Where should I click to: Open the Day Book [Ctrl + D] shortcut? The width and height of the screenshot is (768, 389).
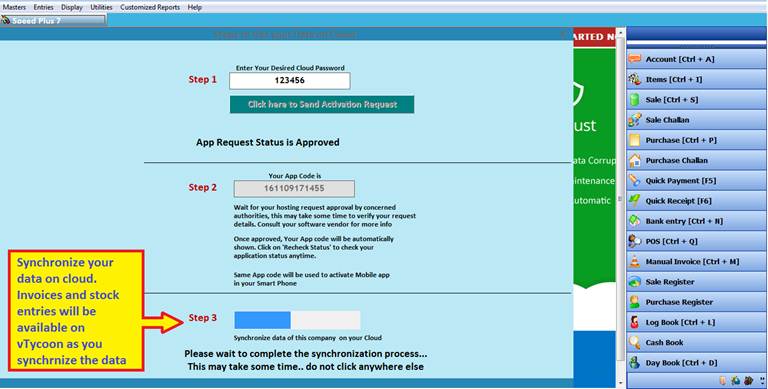(696, 363)
